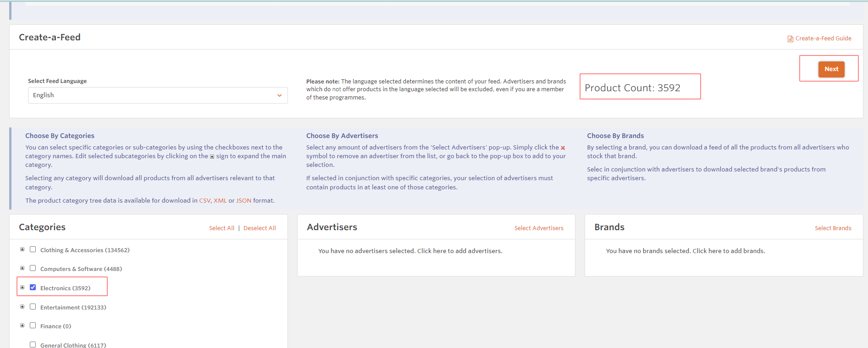Image resolution: width=868 pixels, height=348 pixels.
Task: Download category tree as JSON
Action: click(x=243, y=201)
